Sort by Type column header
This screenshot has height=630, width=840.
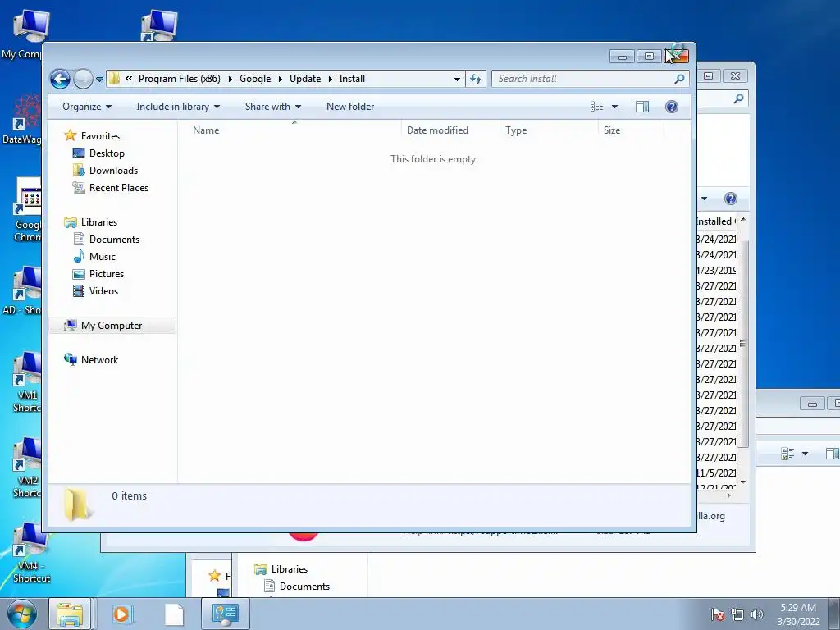pos(549,130)
